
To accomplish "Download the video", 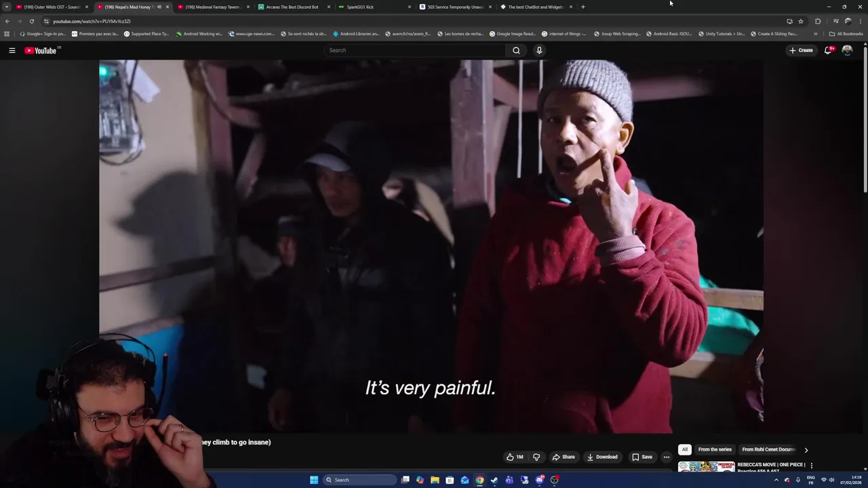I will (x=602, y=457).
